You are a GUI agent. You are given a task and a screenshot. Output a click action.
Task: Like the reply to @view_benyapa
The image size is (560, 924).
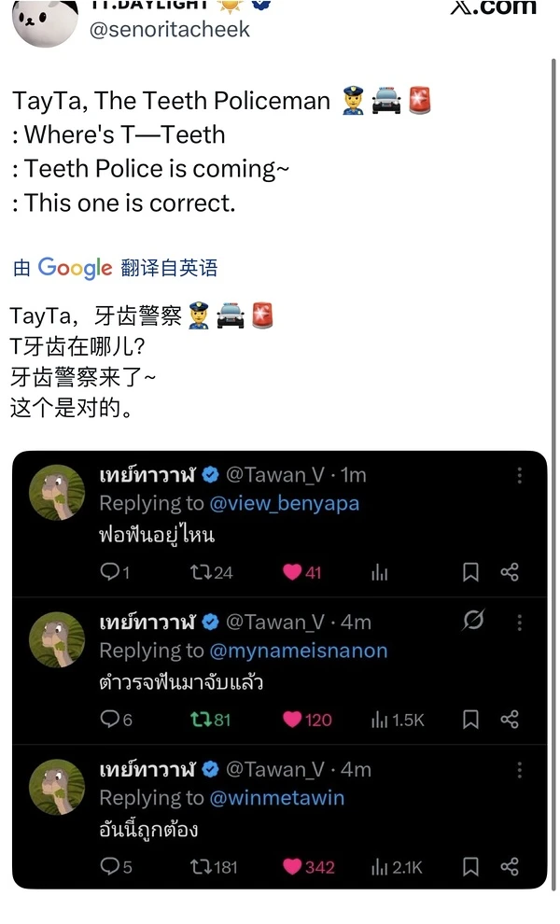tap(301, 571)
